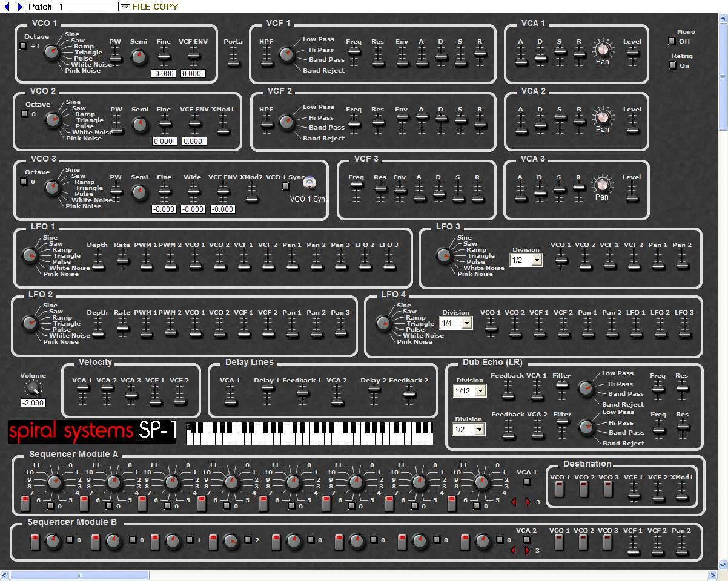This screenshot has height=581, width=728.
Task: Click the XMod1 slider in the Destination panel
Action: click(682, 491)
